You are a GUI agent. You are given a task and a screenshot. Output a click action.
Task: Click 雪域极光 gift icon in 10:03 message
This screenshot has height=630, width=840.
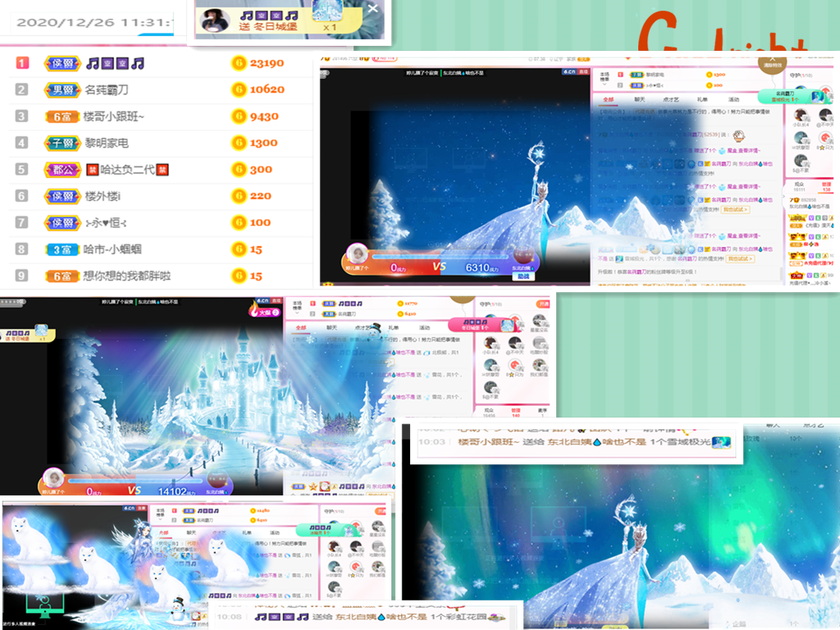click(x=722, y=442)
